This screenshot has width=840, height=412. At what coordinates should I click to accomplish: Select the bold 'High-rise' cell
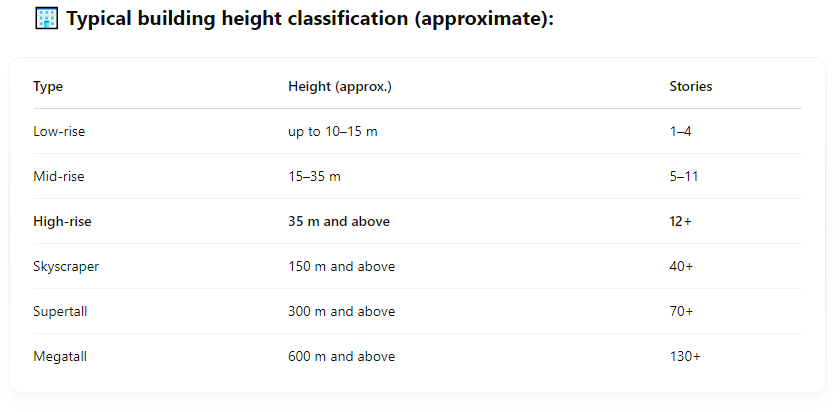point(62,221)
